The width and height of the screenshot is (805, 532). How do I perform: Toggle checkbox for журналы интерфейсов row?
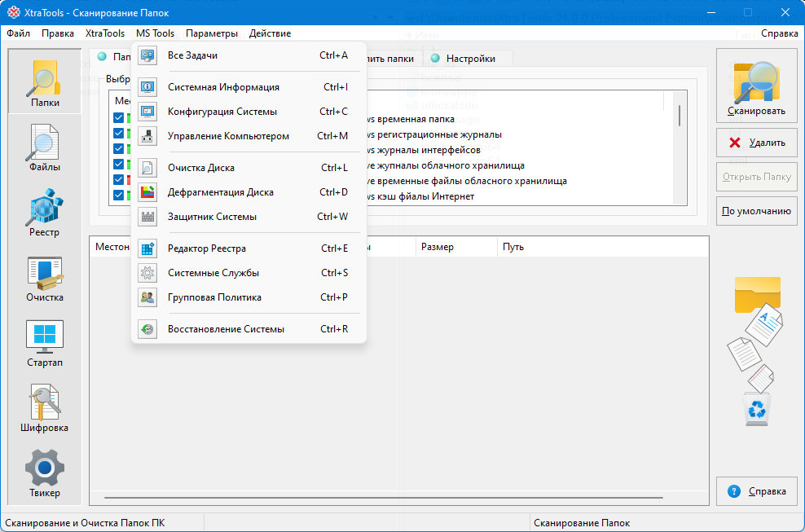[x=118, y=148]
